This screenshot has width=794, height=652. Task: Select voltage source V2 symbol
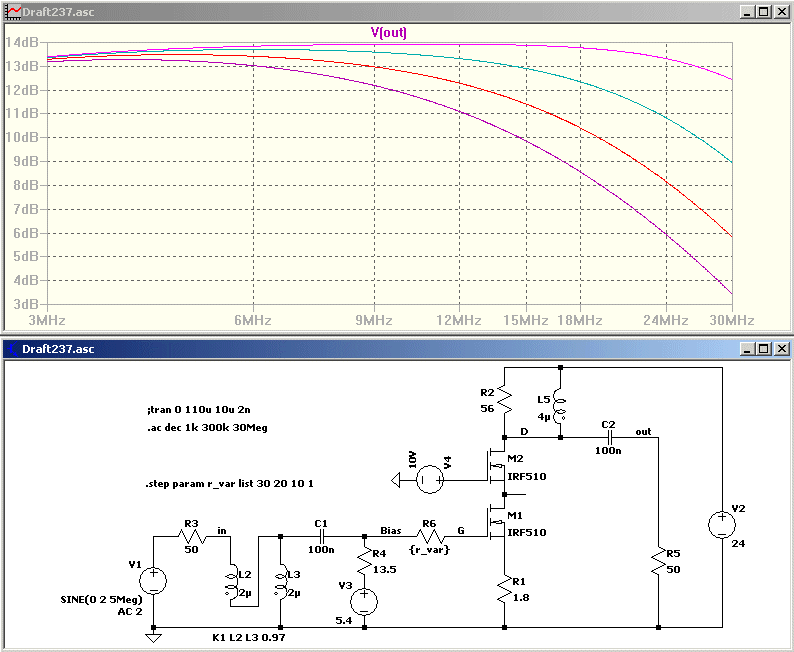[722, 524]
